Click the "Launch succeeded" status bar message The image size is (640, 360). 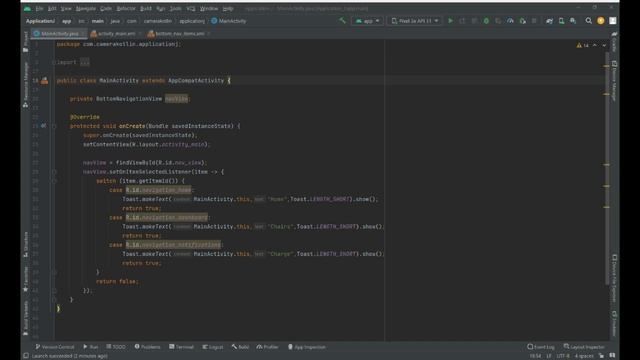(70, 356)
